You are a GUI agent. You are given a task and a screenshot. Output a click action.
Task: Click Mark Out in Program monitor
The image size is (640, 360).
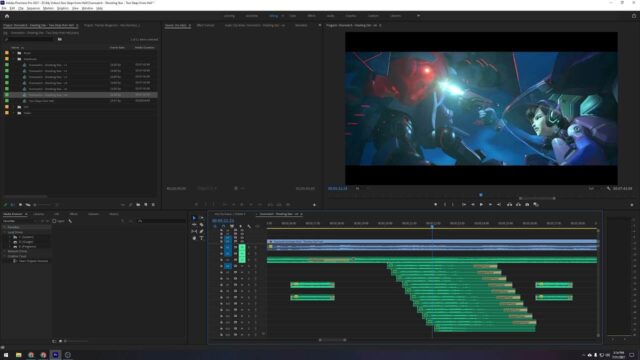coord(453,204)
